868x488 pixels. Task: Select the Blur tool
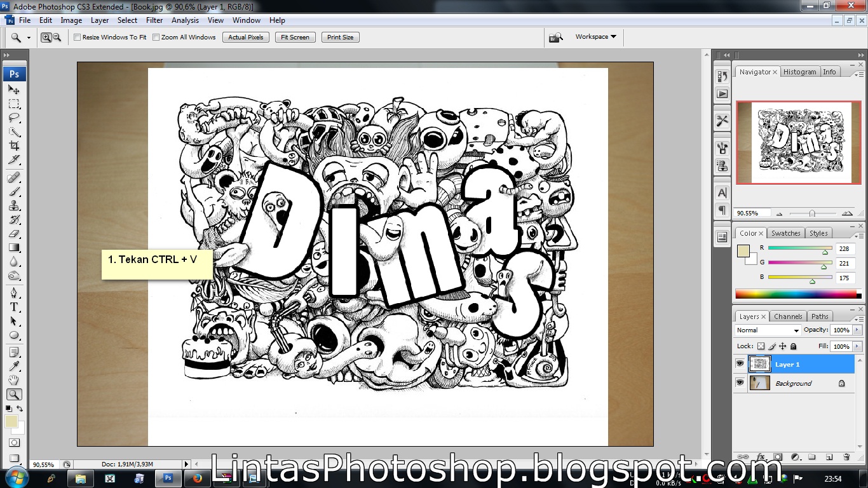click(x=14, y=261)
